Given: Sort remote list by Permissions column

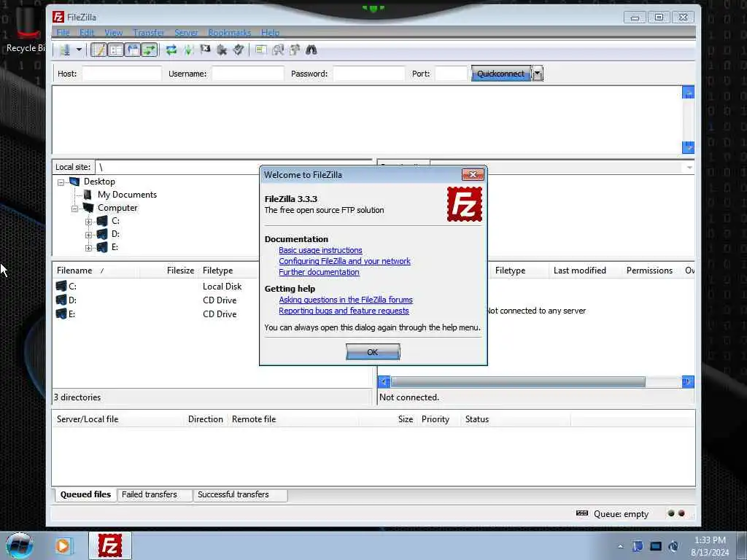Looking at the screenshot, I should 651,271.
